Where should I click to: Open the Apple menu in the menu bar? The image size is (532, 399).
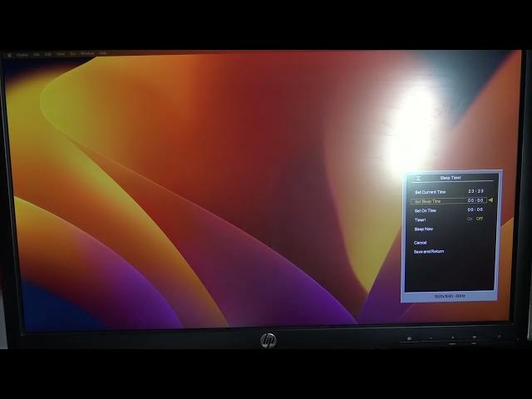click(9, 55)
